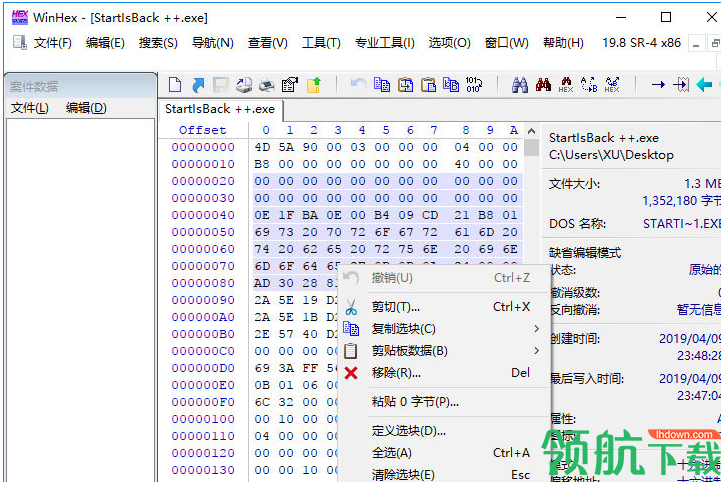The height and width of the screenshot is (482, 721).
Task: Choose 清除选块(E) from context menu
Action: click(x=445, y=474)
